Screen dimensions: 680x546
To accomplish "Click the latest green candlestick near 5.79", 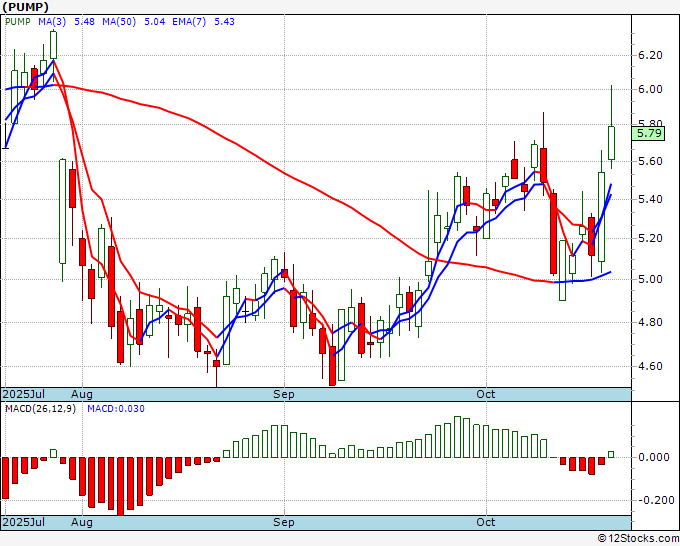I will point(611,143).
